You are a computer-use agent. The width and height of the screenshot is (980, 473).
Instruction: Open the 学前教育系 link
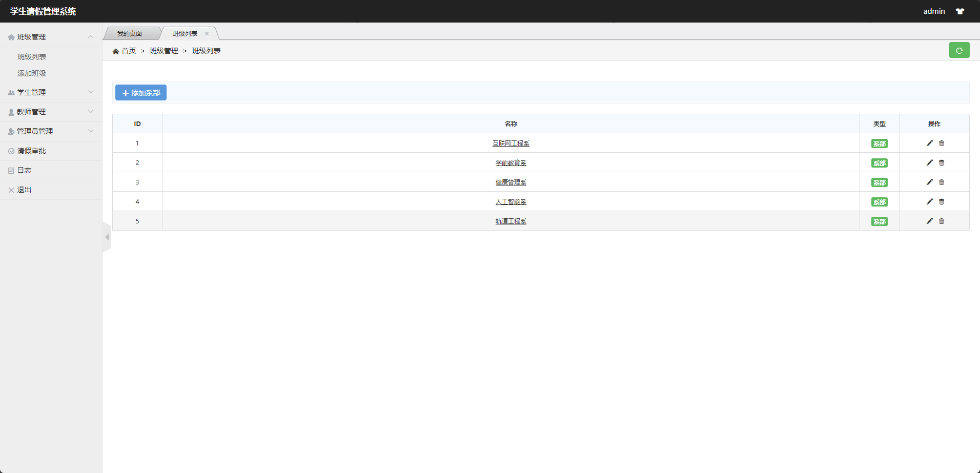(x=511, y=163)
